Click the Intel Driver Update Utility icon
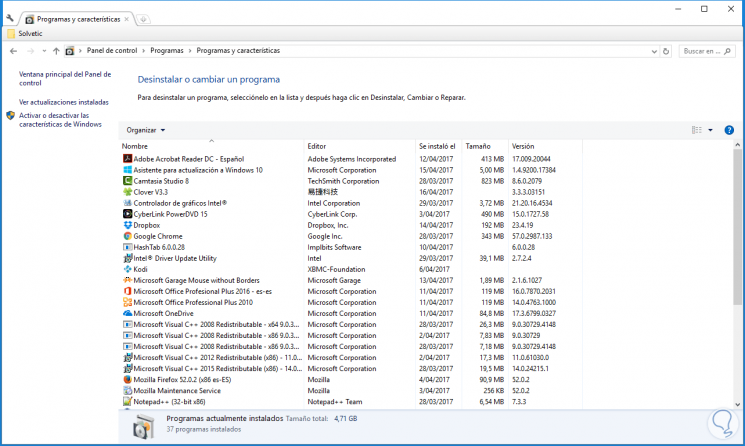The width and height of the screenshot is (745, 446). pos(127,258)
